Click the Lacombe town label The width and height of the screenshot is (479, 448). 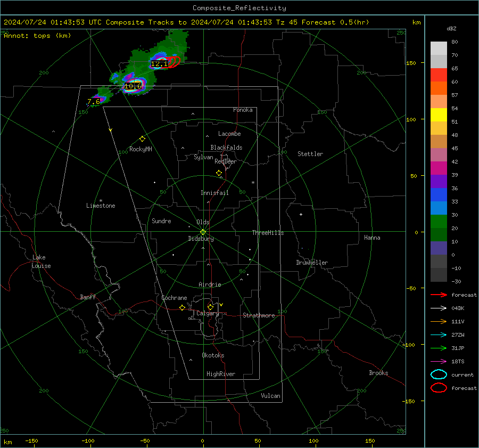pyautogui.click(x=229, y=134)
